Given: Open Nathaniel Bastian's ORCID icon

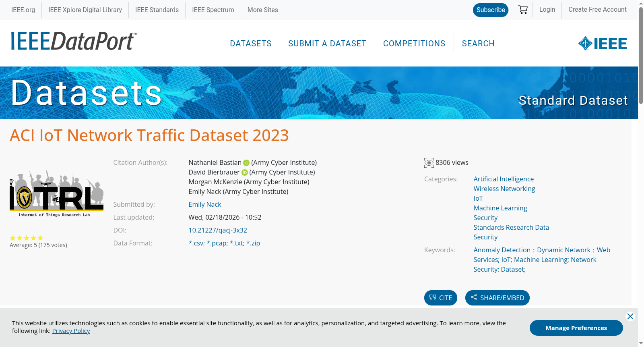Looking at the screenshot, I should point(246,163).
